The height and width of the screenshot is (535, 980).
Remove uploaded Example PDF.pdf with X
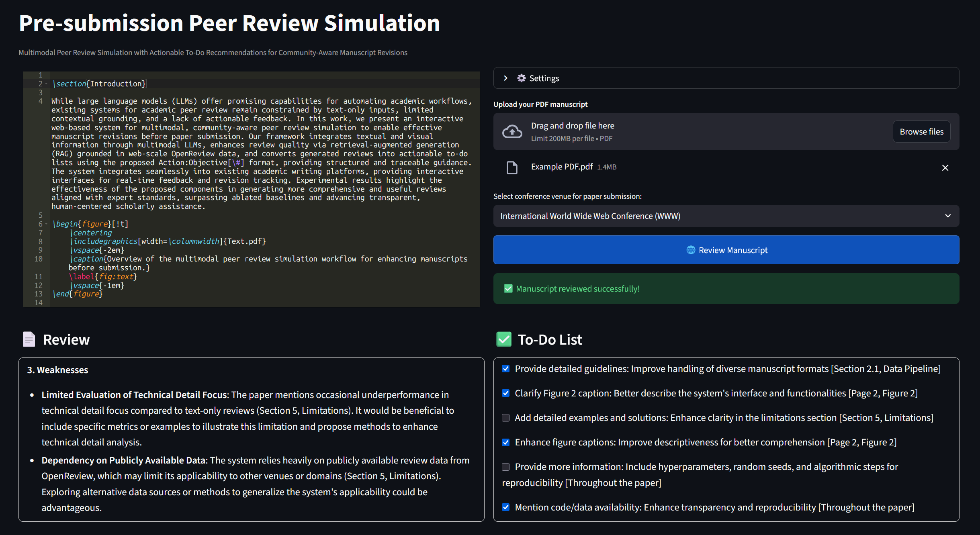[945, 167]
